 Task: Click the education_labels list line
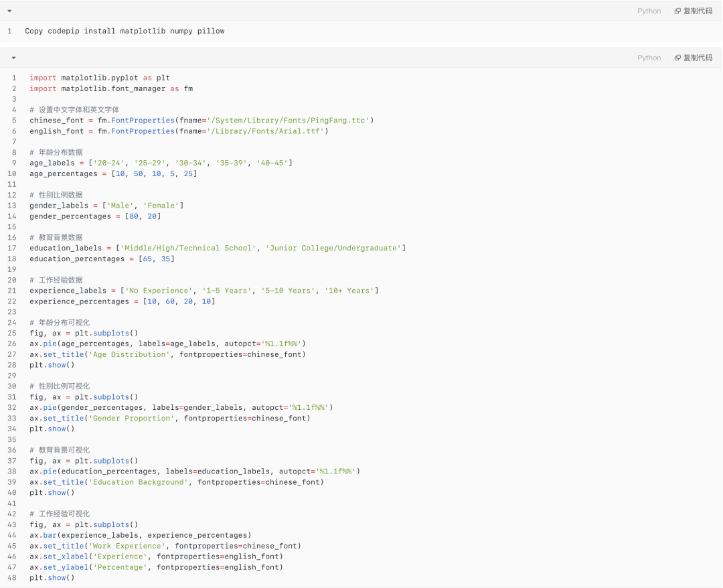point(218,248)
